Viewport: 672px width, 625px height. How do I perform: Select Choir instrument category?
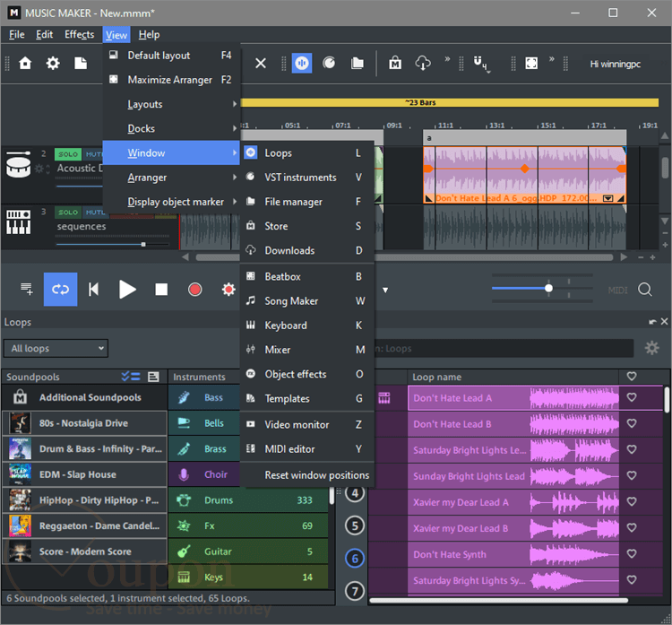[204, 474]
